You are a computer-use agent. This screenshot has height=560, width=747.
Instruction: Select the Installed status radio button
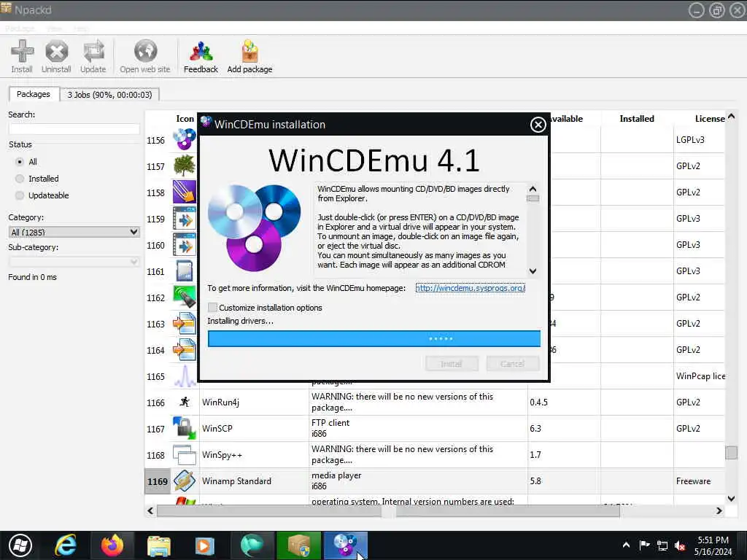[20, 179]
